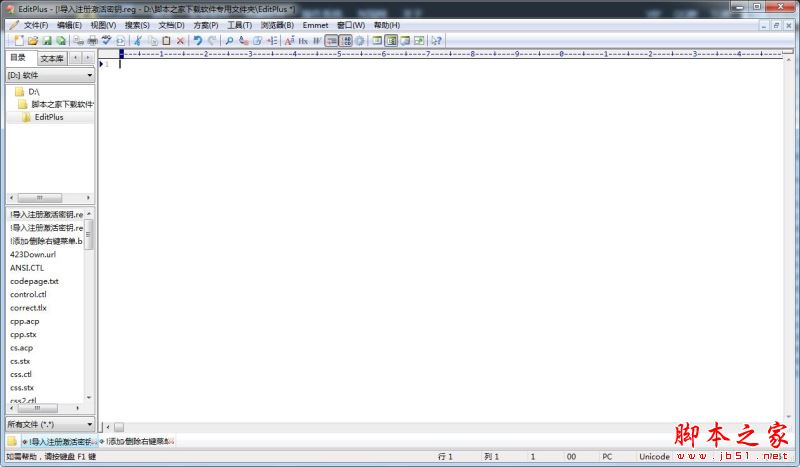Open the 视图(V) menu

point(103,25)
